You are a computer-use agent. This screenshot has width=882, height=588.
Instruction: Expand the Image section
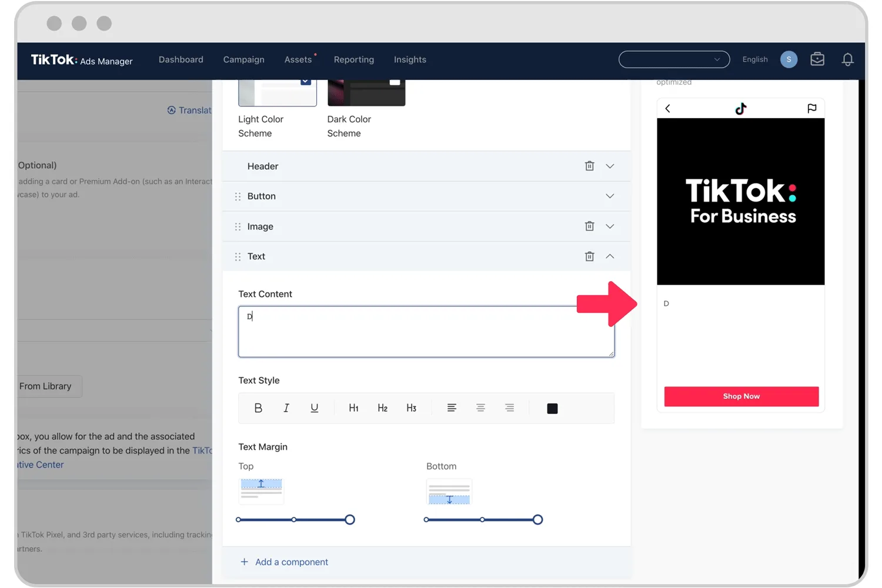(610, 226)
